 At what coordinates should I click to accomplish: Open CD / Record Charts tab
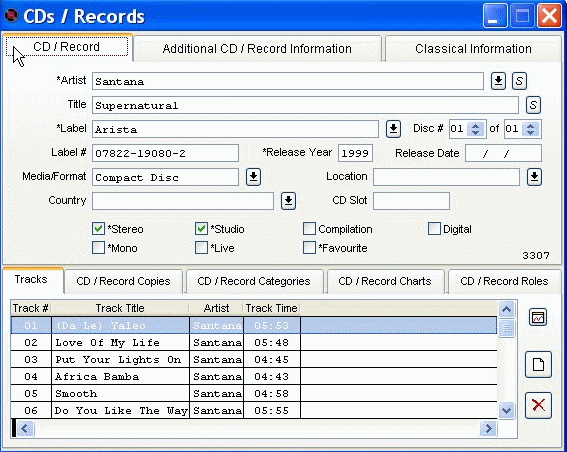click(385, 281)
